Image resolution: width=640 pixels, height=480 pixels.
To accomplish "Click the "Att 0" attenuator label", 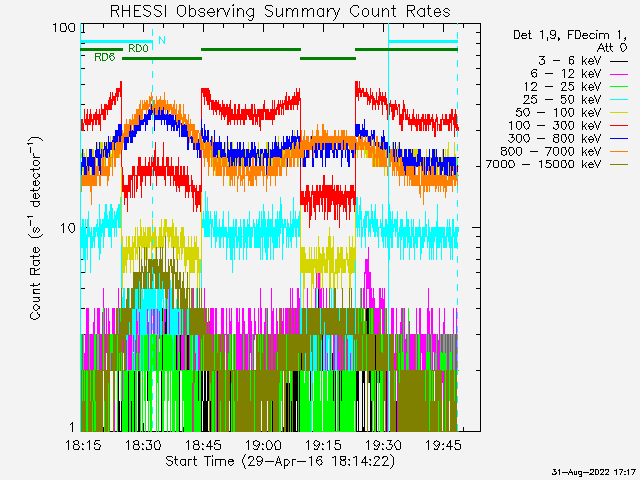I will point(612,48).
